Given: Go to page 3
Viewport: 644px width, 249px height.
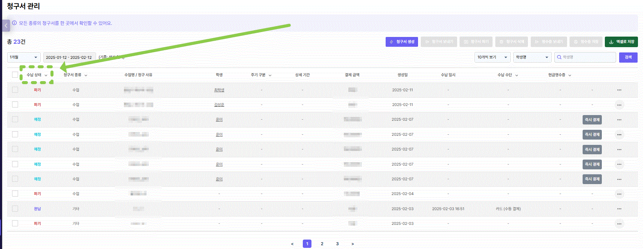Looking at the screenshot, I should click(x=337, y=244).
